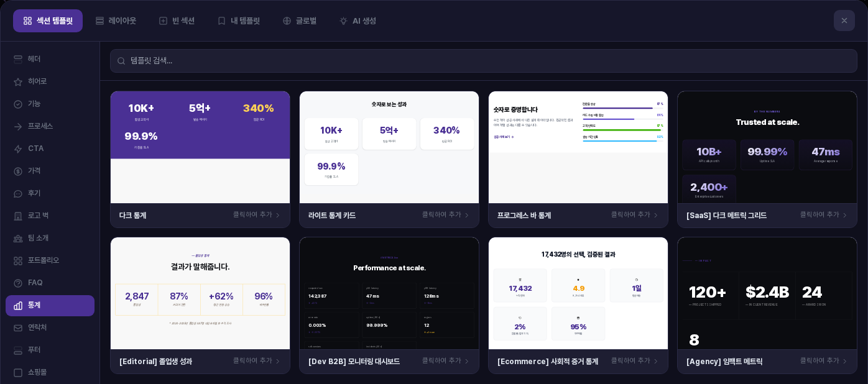Select the 기능 category
The width and height of the screenshot is (868, 384).
pyautogui.click(x=50, y=104)
